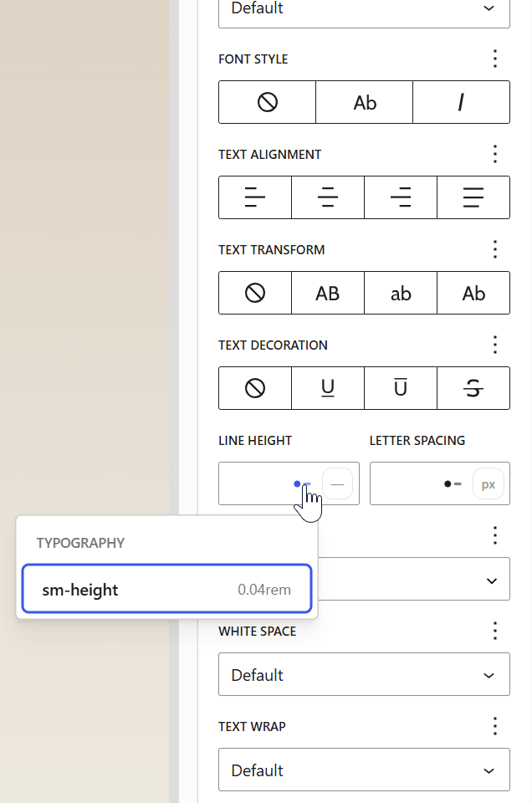
Task: Click the WHITE SPACE label
Action: (x=257, y=632)
